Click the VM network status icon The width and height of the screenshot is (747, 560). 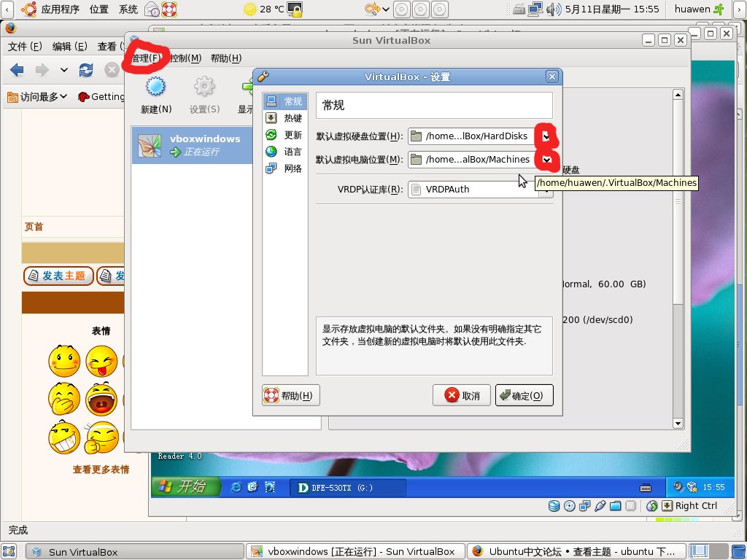(x=584, y=506)
